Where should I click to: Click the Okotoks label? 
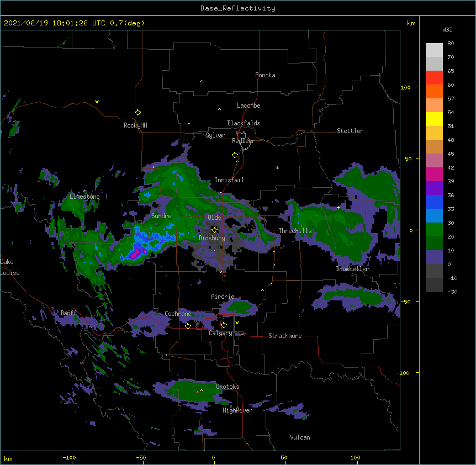tap(228, 387)
